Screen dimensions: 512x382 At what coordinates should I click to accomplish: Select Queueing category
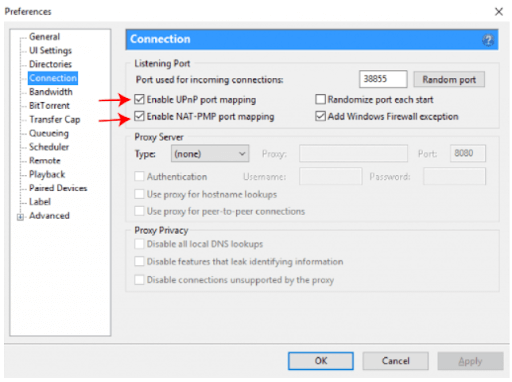[x=49, y=133]
